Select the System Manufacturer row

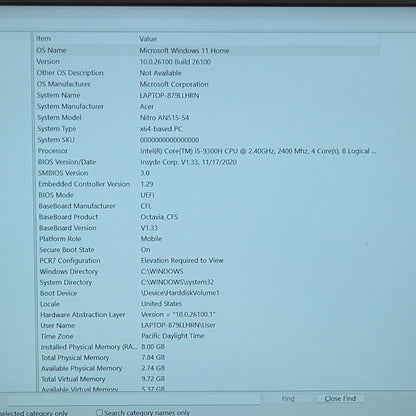(207, 106)
